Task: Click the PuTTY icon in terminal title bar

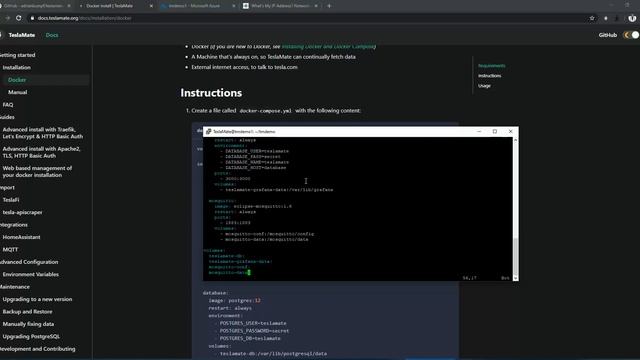Action: (209, 131)
